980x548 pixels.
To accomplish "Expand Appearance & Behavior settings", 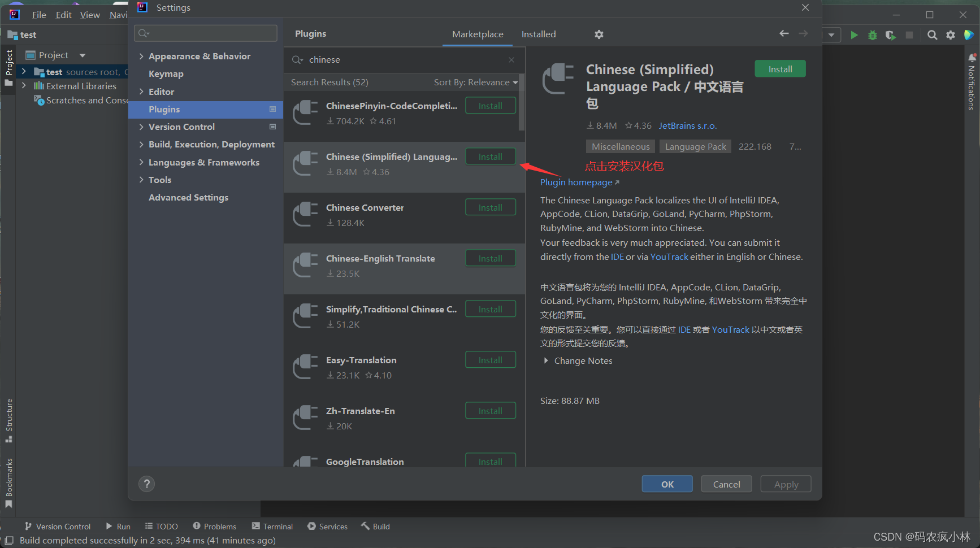I will (x=141, y=56).
